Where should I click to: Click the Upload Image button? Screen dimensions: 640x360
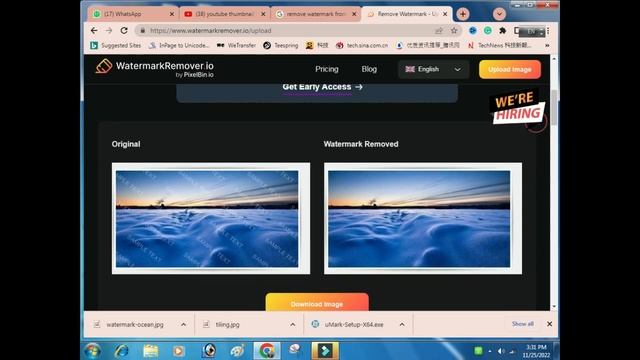[510, 69]
